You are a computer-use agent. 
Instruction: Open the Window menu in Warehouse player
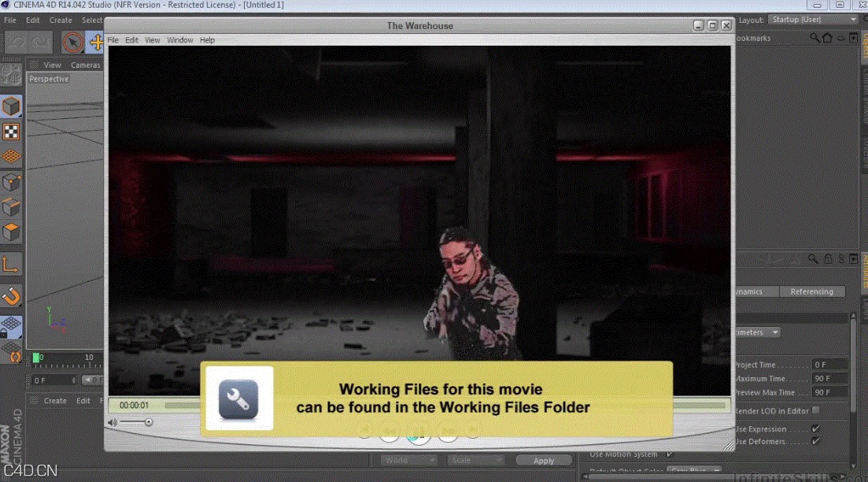coord(180,40)
